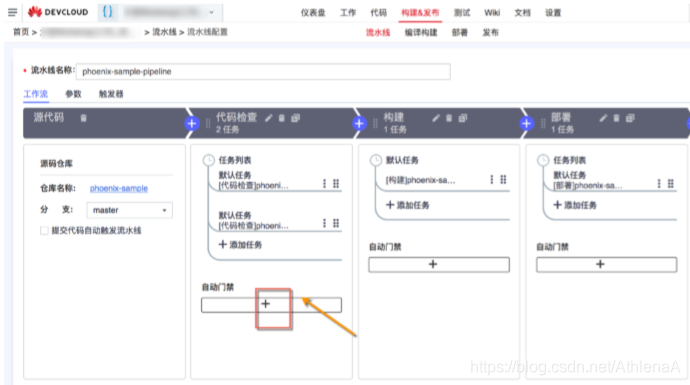Screen dimensions: 690x385
Task: Select the [构建]phoenix-sa... task
Action: coord(420,180)
